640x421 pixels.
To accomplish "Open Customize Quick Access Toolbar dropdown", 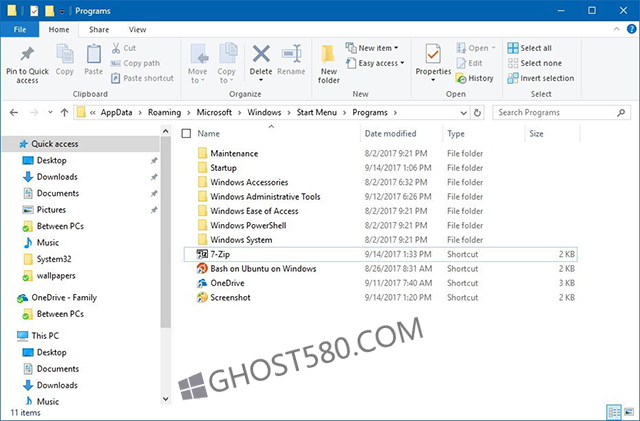I will [x=62, y=11].
